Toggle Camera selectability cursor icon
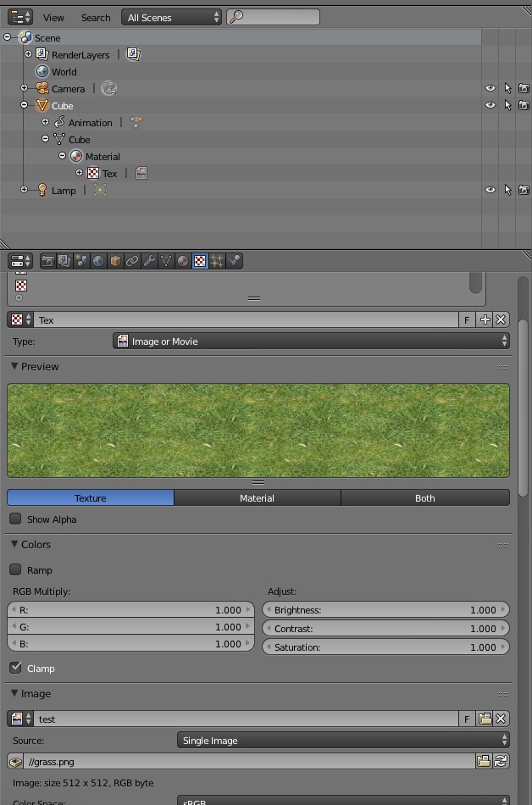This screenshot has height=805, width=532. pos(507,88)
